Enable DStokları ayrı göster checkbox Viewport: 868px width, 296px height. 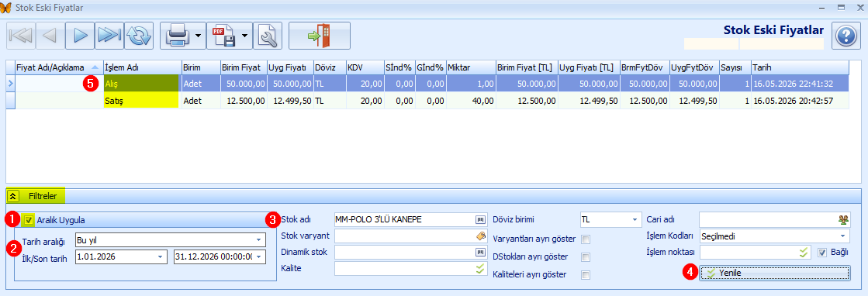pyautogui.click(x=585, y=257)
